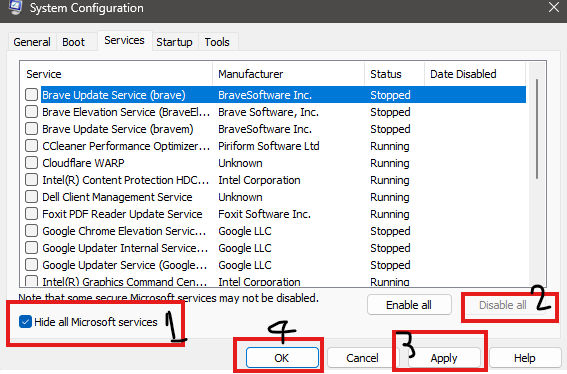
Task: Toggle Brave Update Service (brave) checkbox
Action: tap(31, 95)
